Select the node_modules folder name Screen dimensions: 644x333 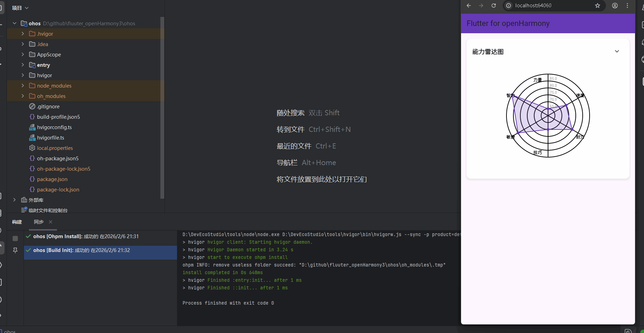click(x=54, y=85)
